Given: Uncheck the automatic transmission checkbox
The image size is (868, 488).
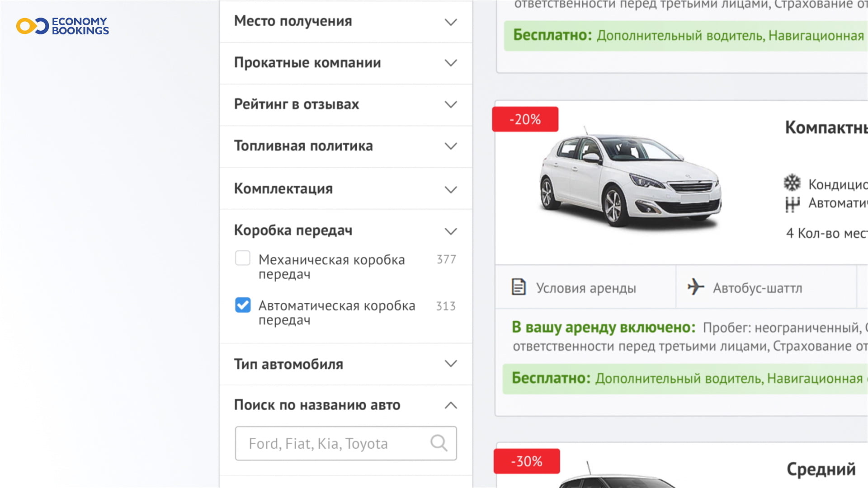Looking at the screenshot, I should (x=243, y=305).
